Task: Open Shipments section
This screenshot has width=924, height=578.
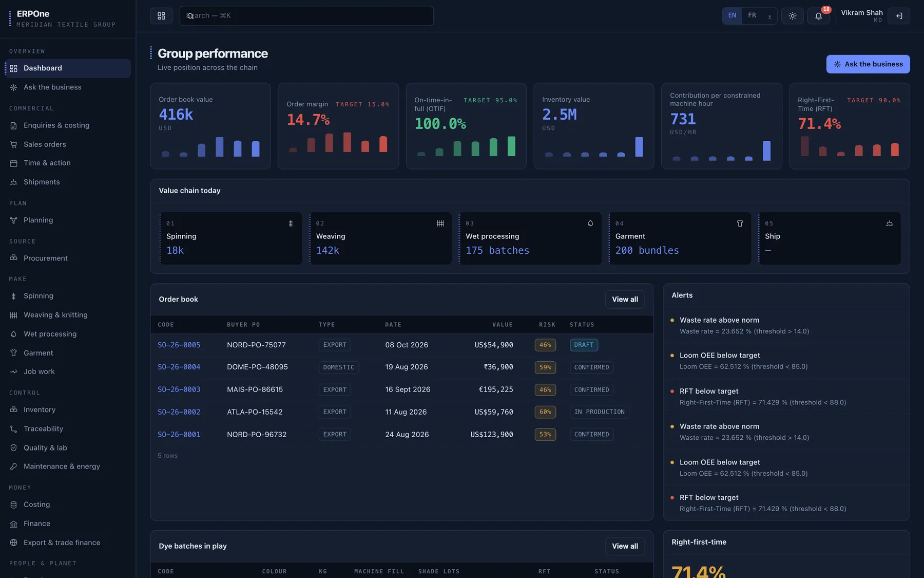Action: (68, 182)
